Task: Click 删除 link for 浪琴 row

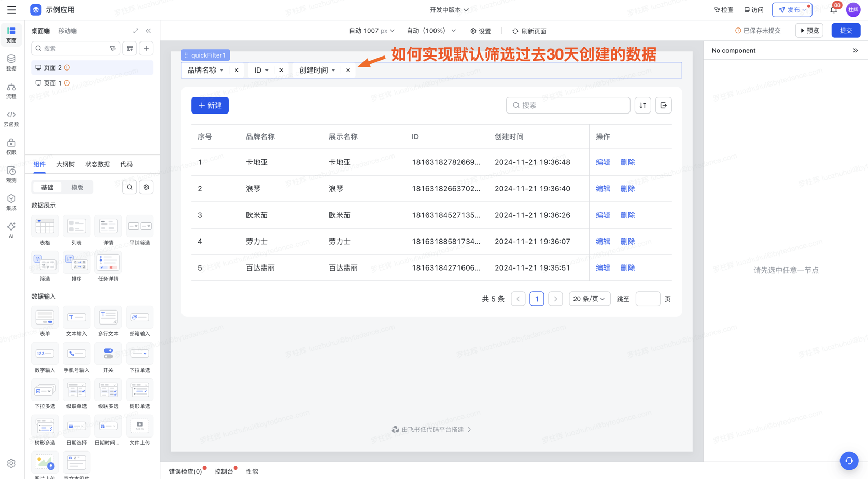Action: 628,189
